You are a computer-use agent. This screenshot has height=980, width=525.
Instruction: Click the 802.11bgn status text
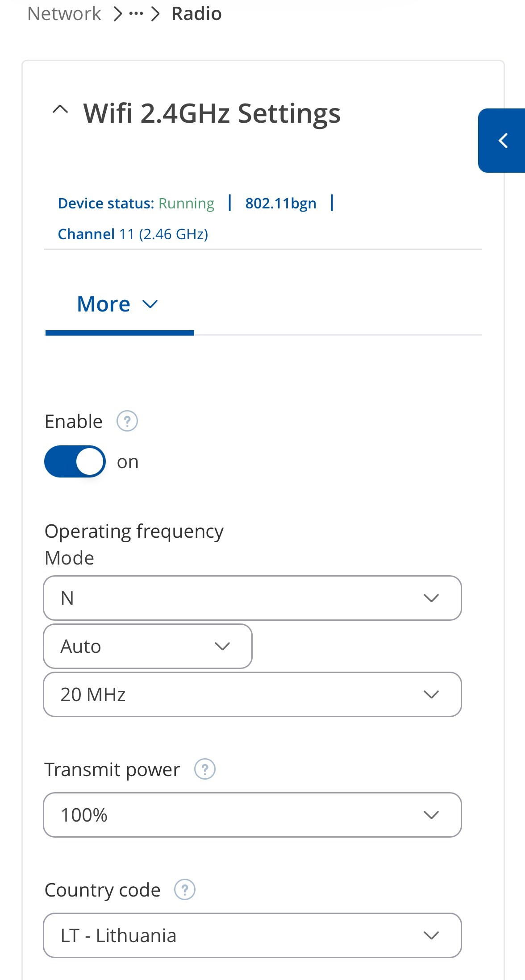[x=281, y=203]
